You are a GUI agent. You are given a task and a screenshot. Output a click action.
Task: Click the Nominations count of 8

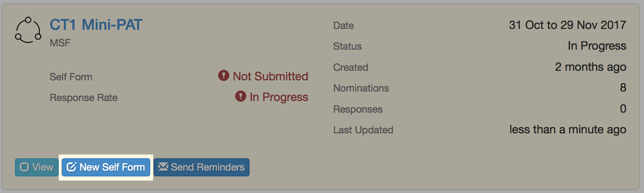(623, 88)
